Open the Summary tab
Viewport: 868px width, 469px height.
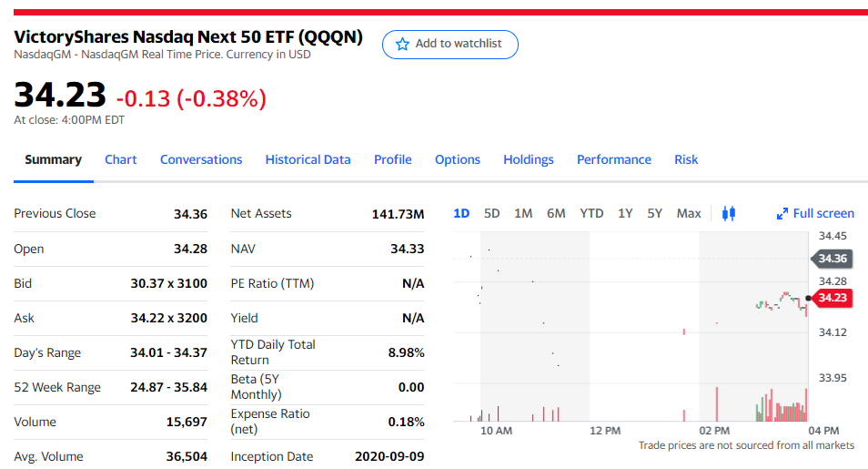pos(53,159)
